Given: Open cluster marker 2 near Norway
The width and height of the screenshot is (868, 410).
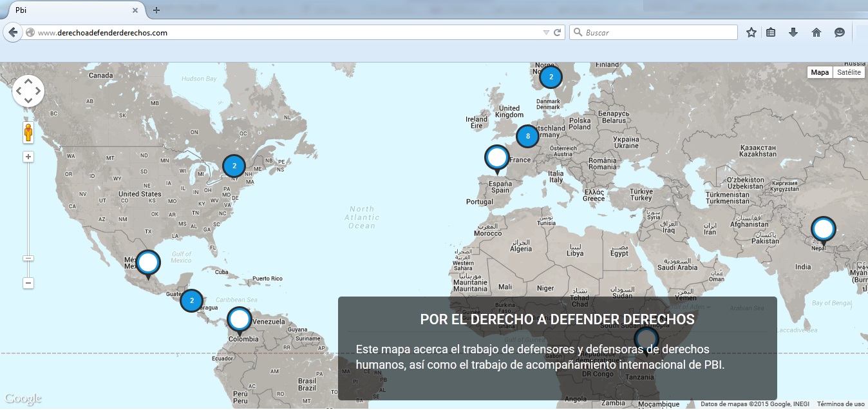Looking at the screenshot, I should [x=551, y=77].
